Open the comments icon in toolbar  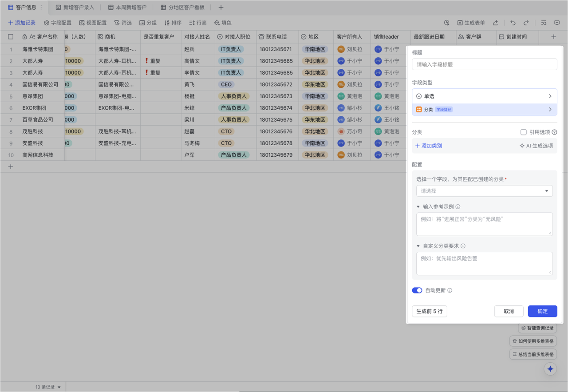[x=557, y=23]
